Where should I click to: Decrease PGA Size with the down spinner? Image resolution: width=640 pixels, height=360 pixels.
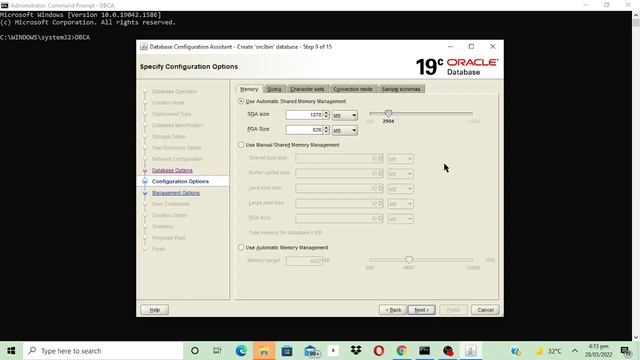click(326, 133)
